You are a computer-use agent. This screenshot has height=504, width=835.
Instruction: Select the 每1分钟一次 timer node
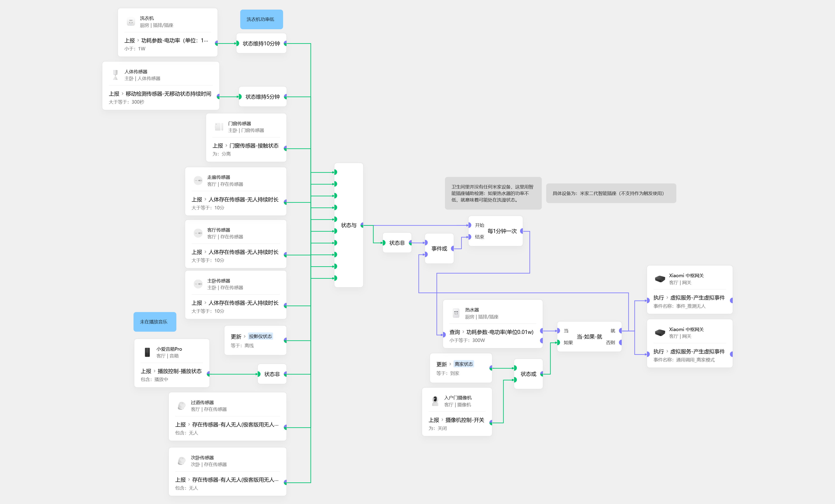(502, 231)
